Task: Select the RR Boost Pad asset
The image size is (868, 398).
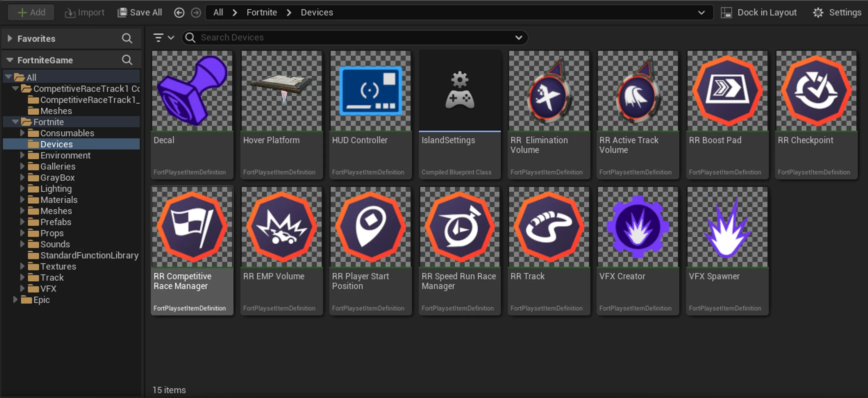Action: click(727, 115)
